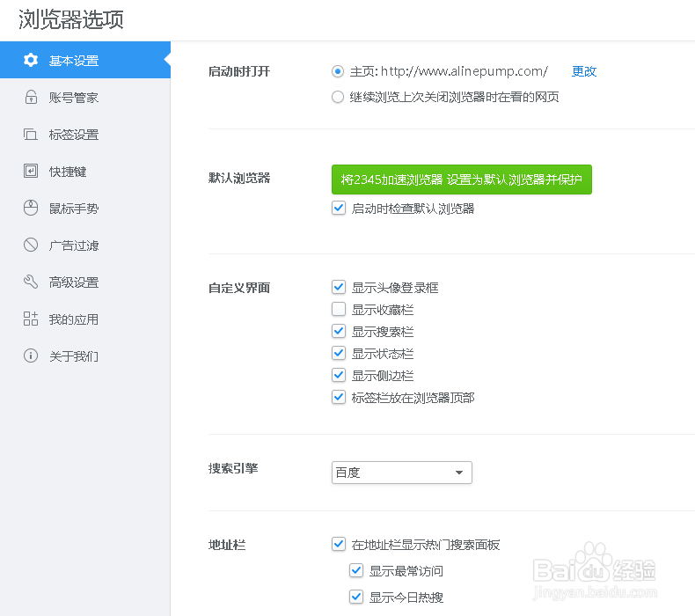The width and height of the screenshot is (695, 616).
Task: Open 鼠标手势 settings
Action: pyautogui.click(x=85, y=208)
